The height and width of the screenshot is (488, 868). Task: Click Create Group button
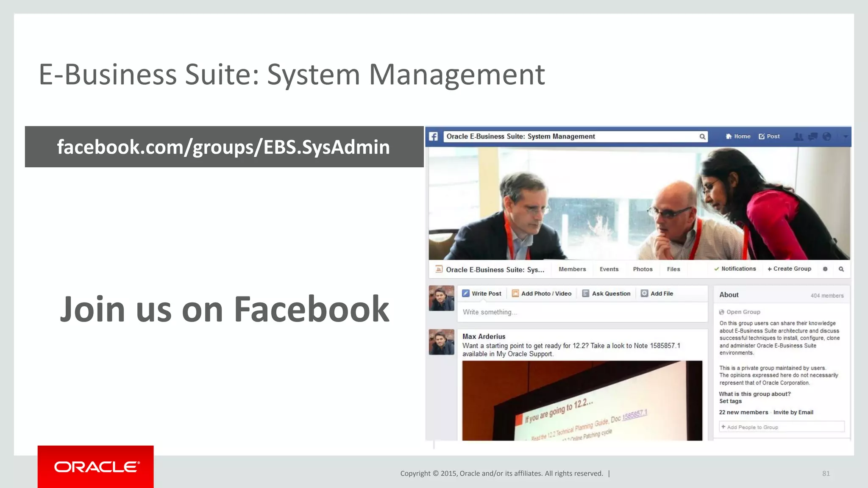(789, 269)
